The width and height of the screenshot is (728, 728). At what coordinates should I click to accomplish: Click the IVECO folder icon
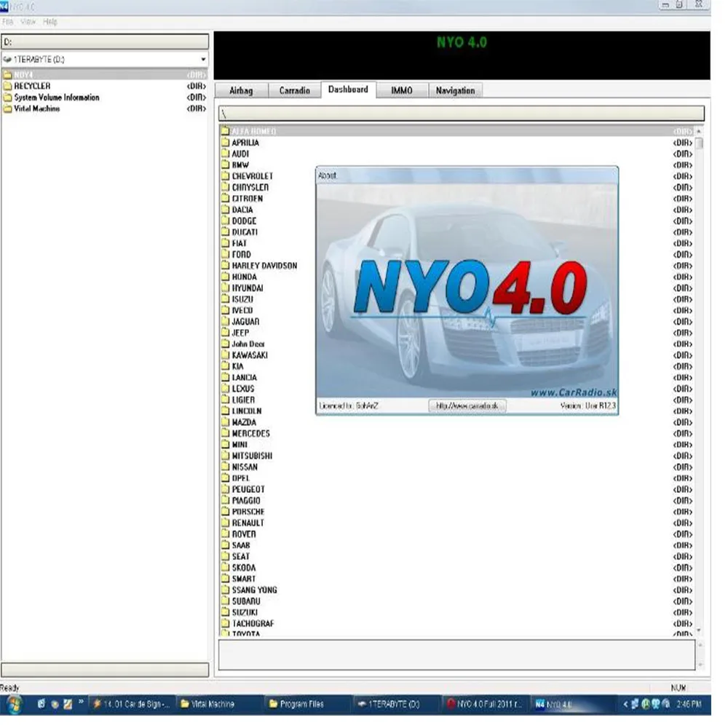225,310
